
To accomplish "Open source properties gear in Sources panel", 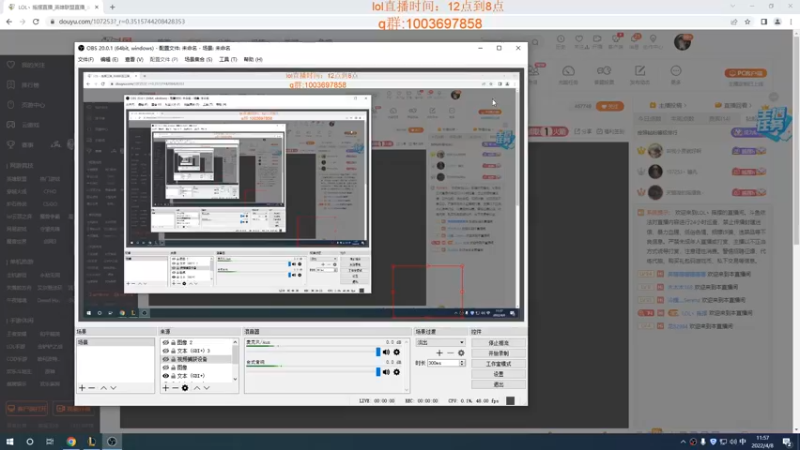I will 185,388.
